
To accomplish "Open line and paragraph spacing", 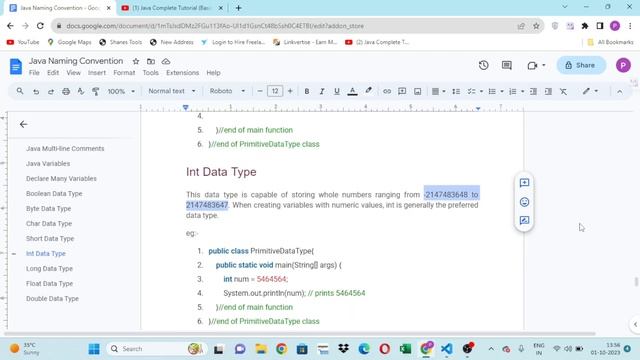I will (456, 91).
